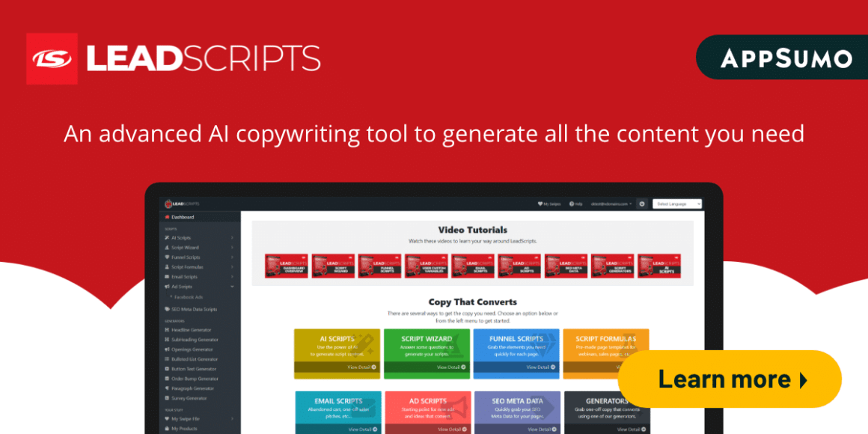
Task: Click the Openings Generator megaphone icon
Action: (167, 349)
